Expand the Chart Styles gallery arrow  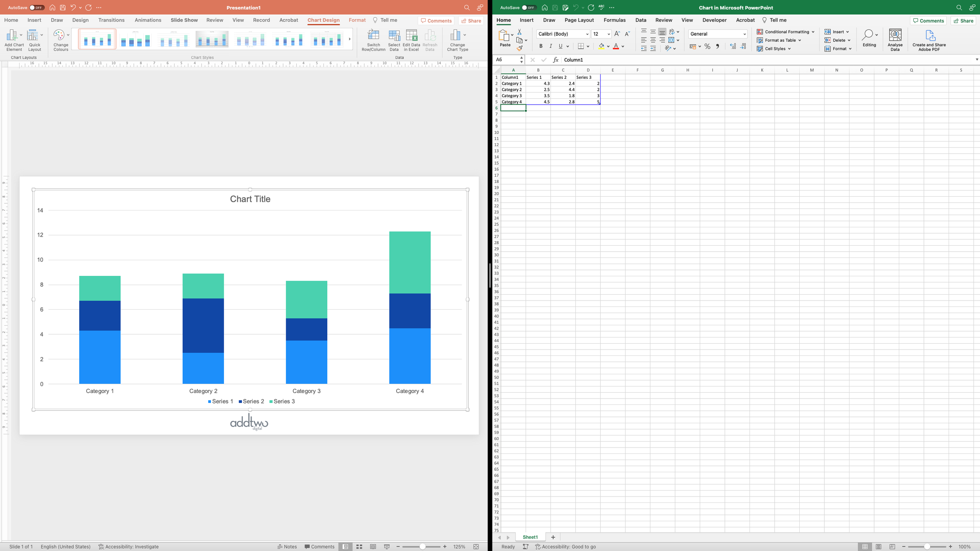349,39
